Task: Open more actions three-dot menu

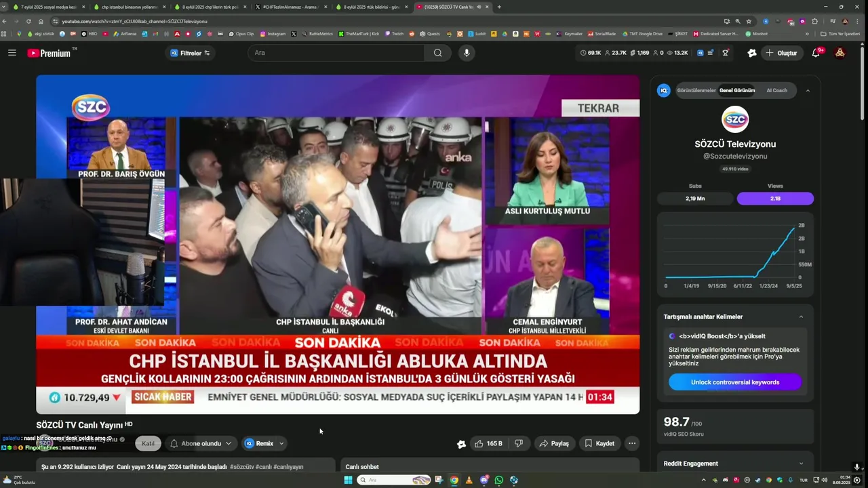Action: (x=632, y=443)
